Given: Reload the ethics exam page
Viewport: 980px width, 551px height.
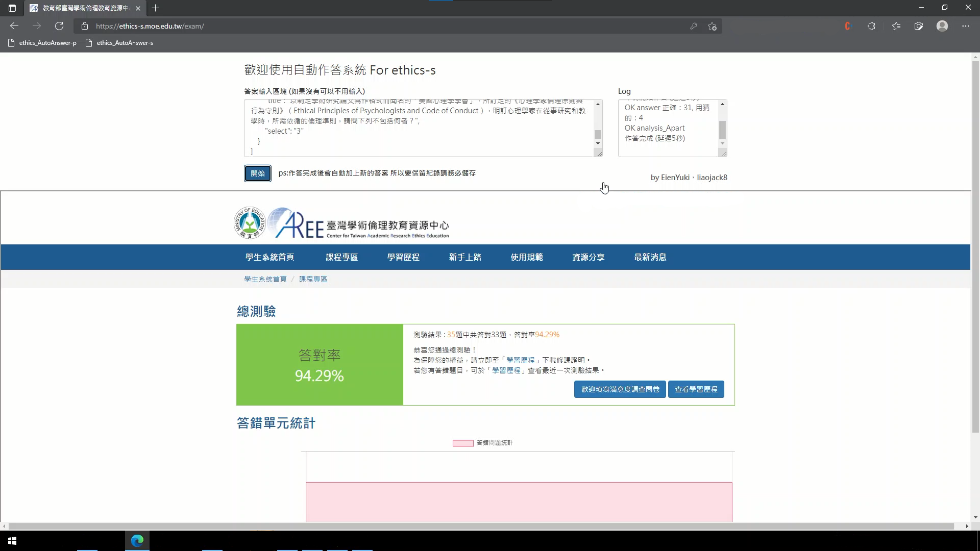Looking at the screenshot, I should [59, 26].
